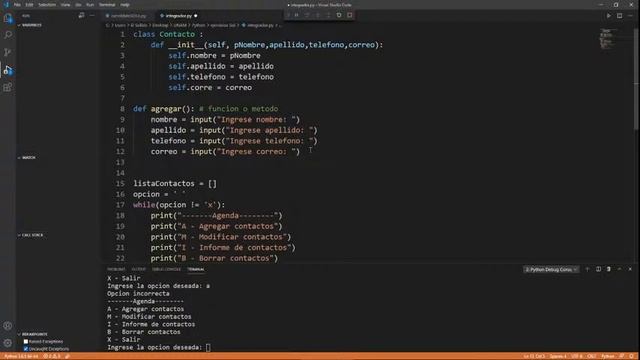
Task: Open the Run and Debug view
Action: [8, 70]
